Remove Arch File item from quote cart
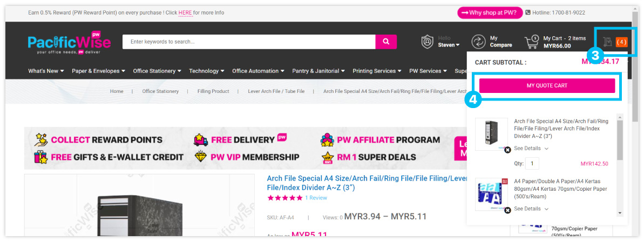The width and height of the screenshot is (644, 241). [507, 150]
